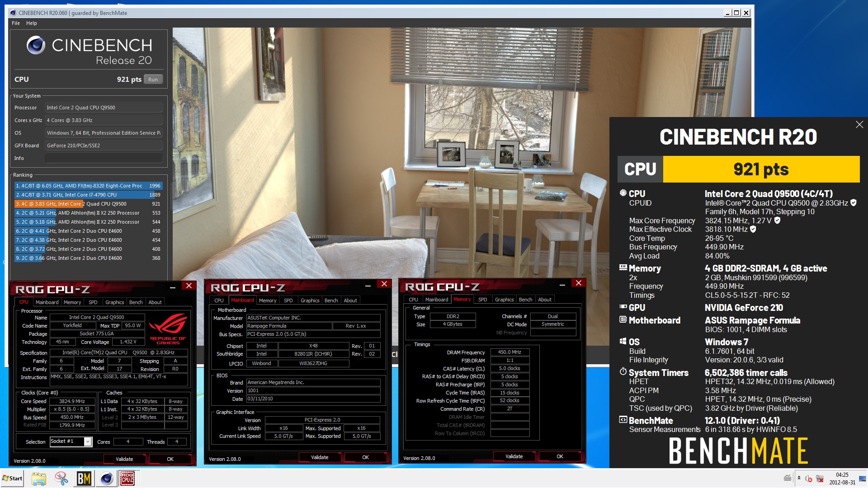Launch Snipping Tool from the taskbar

[x=61, y=478]
